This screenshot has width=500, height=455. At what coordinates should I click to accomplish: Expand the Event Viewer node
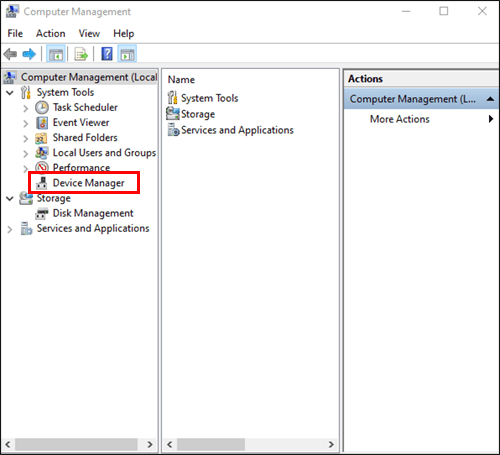click(26, 123)
